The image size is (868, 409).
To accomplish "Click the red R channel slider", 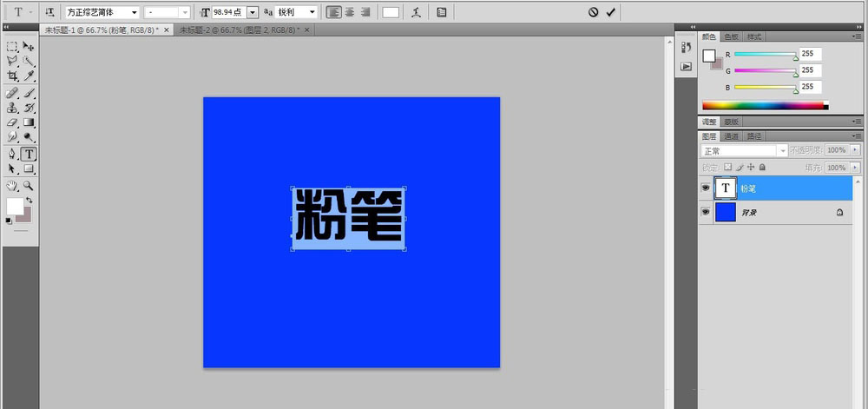I will 765,54.
